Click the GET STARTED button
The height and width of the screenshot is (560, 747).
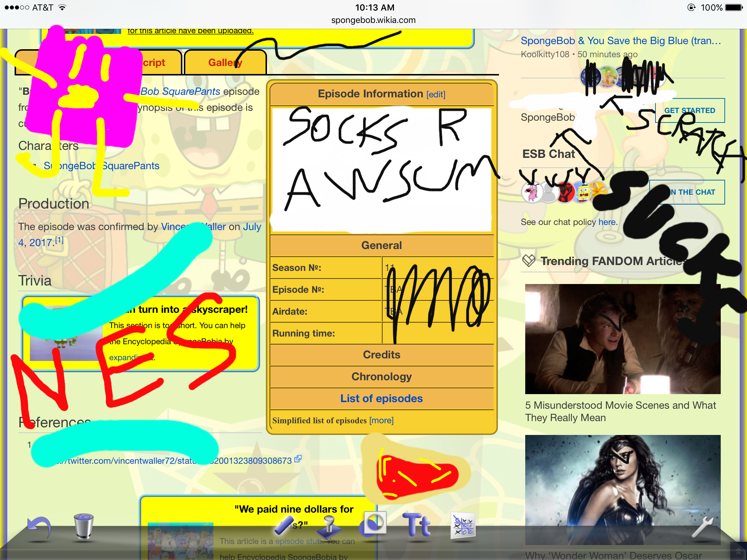point(690,110)
